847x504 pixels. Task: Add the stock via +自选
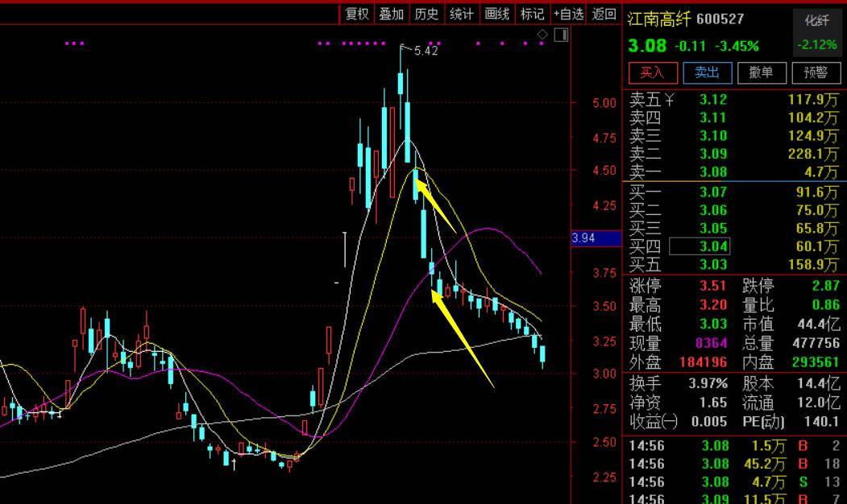click(568, 14)
